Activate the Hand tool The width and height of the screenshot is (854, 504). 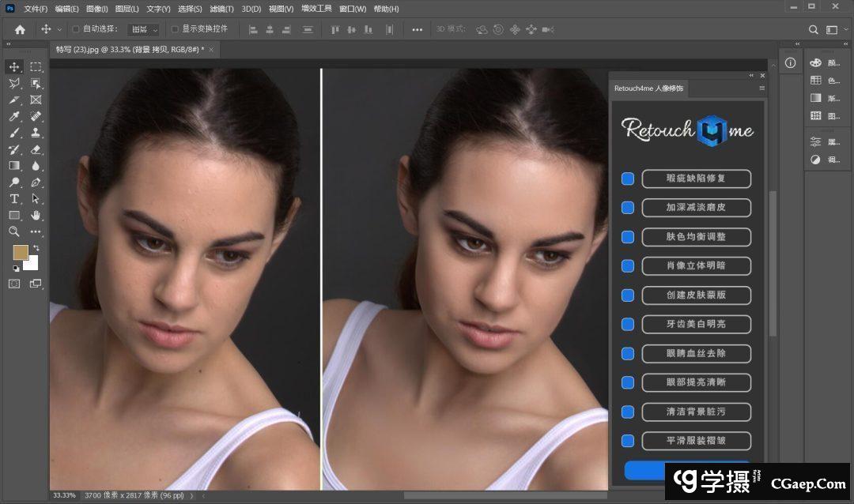click(36, 215)
